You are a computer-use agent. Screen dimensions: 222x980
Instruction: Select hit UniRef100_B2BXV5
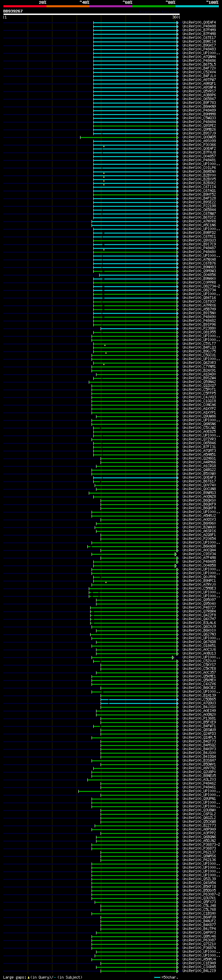point(199,179)
